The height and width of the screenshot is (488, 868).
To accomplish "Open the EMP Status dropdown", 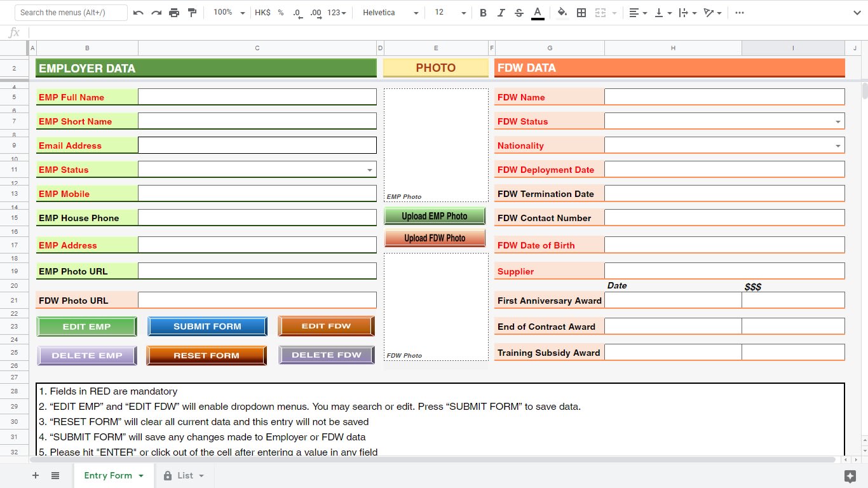I will 370,169.
